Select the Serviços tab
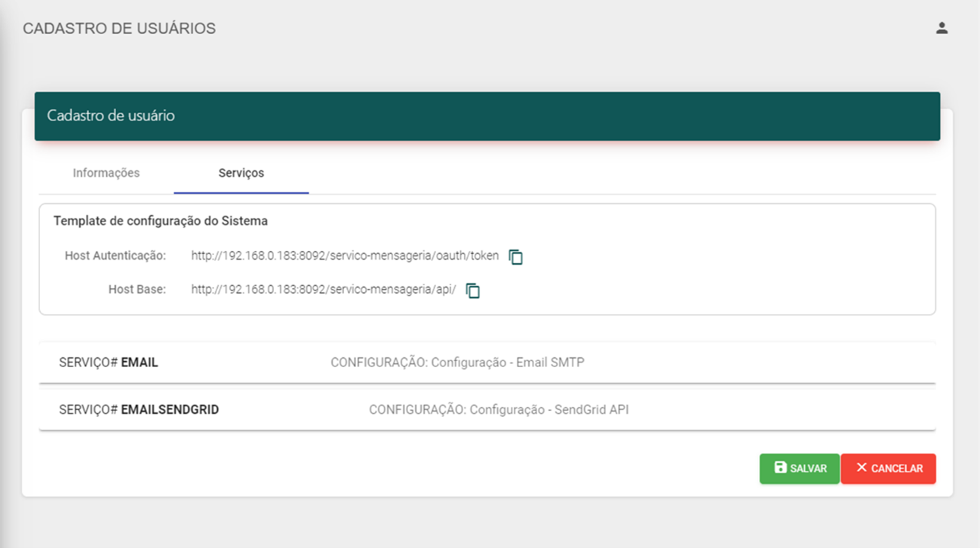The height and width of the screenshot is (548, 980). pyautogui.click(x=241, y=173)
